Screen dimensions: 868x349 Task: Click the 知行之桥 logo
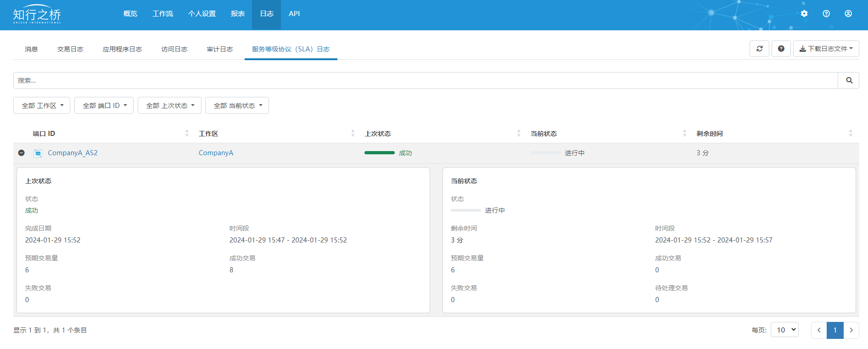pyautogui.click(x=37, y=15)
